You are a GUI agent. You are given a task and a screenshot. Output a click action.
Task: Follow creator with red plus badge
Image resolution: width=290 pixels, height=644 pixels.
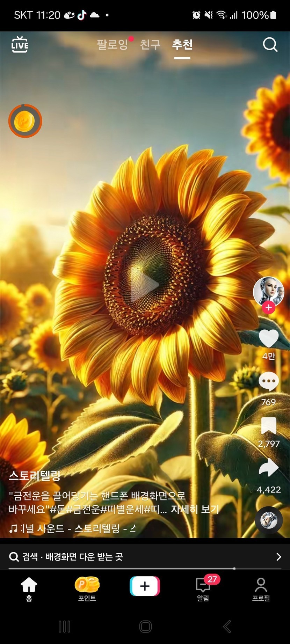(268, 308)
